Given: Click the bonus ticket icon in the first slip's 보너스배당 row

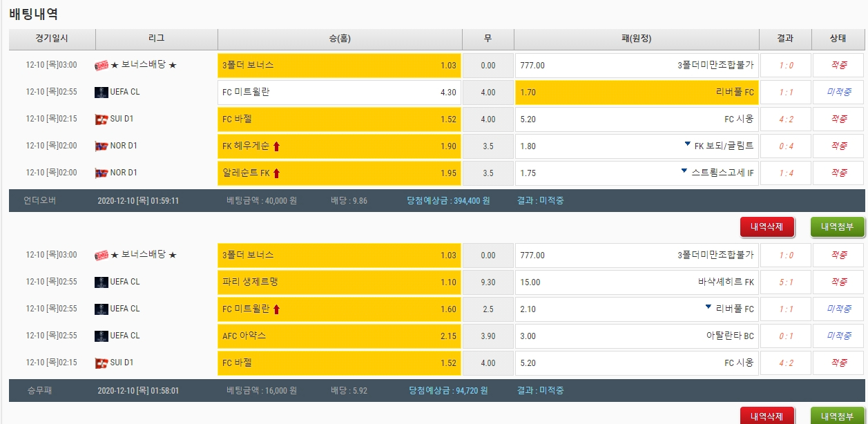Looking at the screenshot, I should point(101,65).
